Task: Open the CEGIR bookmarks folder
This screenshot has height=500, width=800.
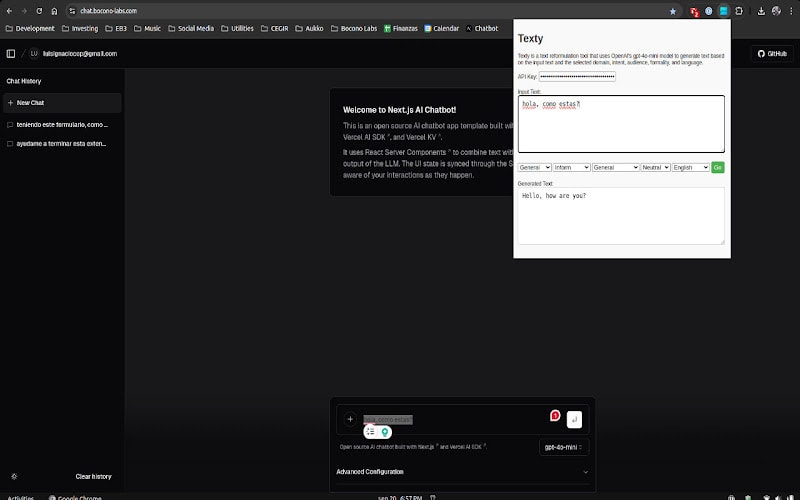Action: (274, 29)
